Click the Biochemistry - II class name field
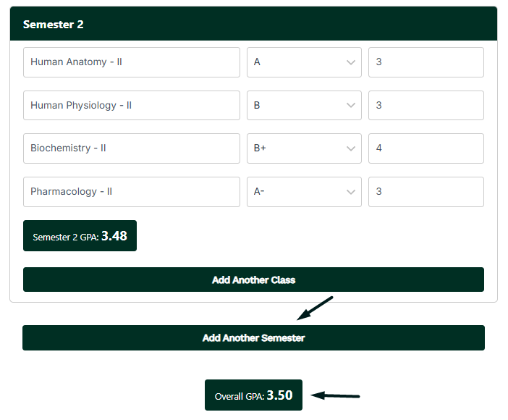508x420 pixels. (x=131, y=148)
